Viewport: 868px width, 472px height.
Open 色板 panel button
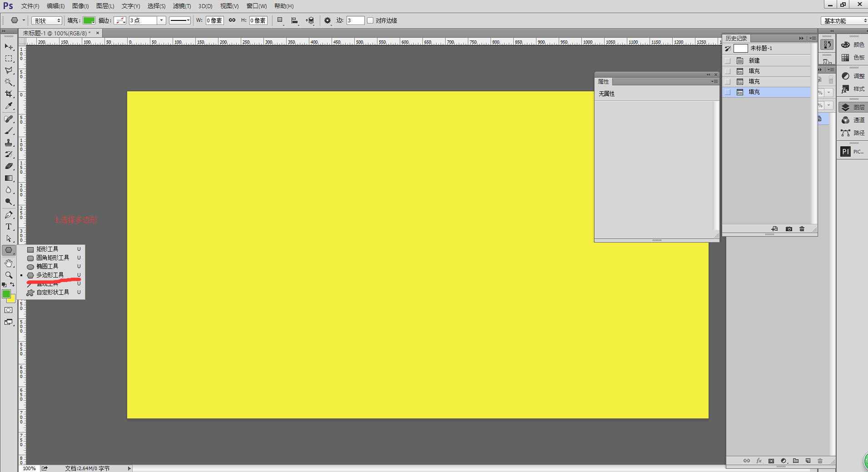point(853,57)
